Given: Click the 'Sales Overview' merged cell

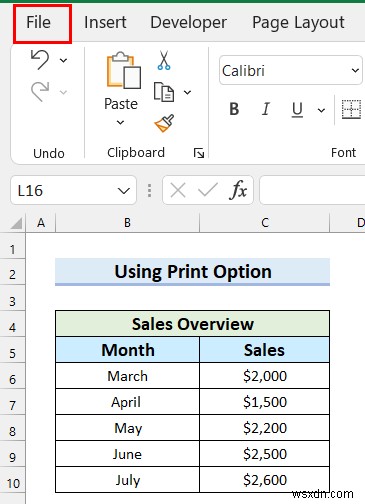Looking at the screenshot, I should tap(193, 324).
